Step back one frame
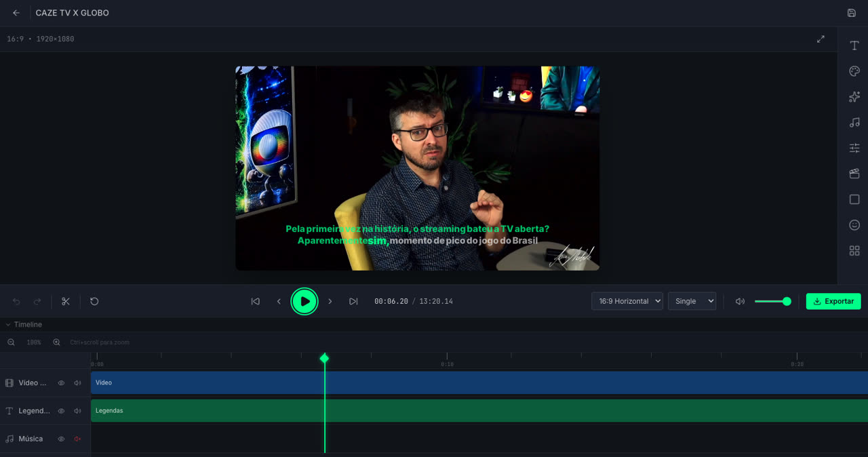 tap(279, 301)
